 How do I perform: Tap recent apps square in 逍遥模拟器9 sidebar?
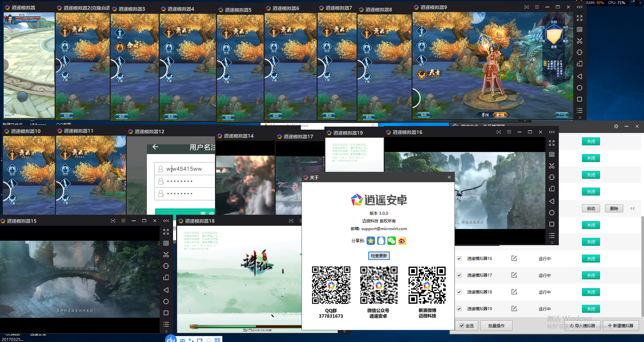580,99
